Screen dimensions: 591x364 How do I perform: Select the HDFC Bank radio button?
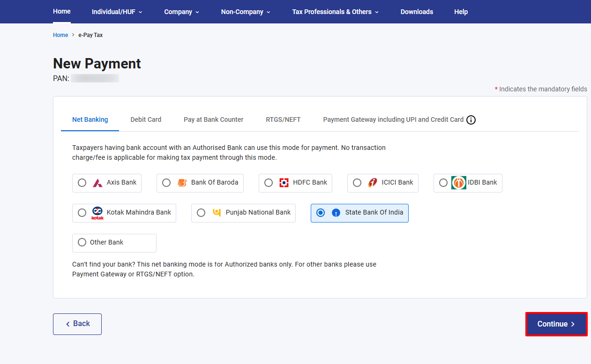point(269,183)
